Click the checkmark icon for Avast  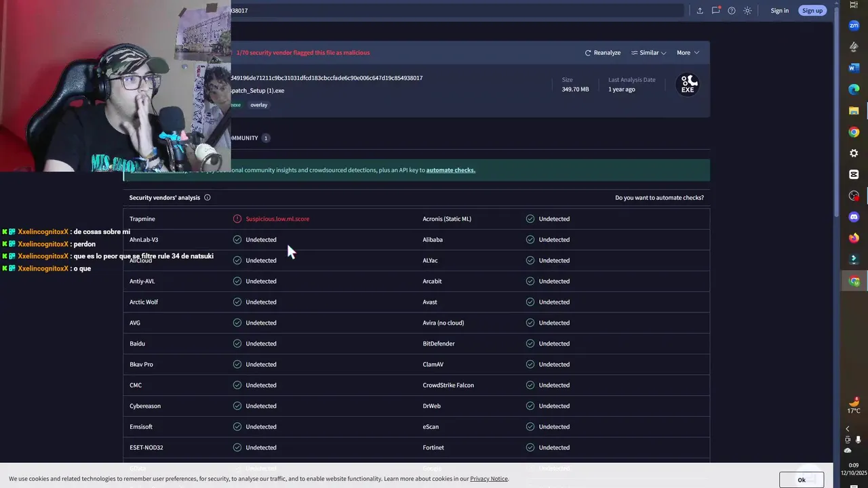point(530,302)
